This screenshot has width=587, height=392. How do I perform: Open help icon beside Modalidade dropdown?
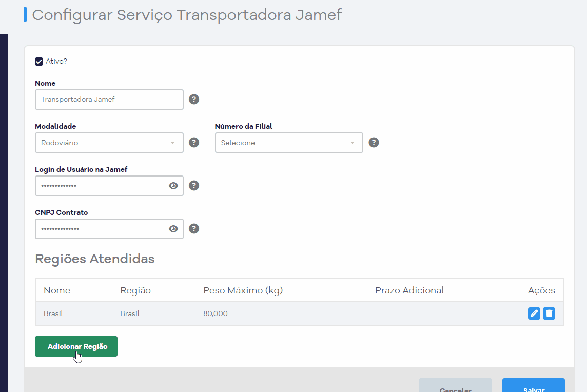point(194,142)
